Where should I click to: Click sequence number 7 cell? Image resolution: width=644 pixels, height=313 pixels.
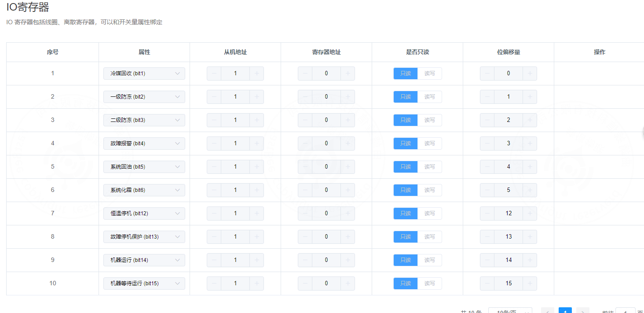point(53,214)
